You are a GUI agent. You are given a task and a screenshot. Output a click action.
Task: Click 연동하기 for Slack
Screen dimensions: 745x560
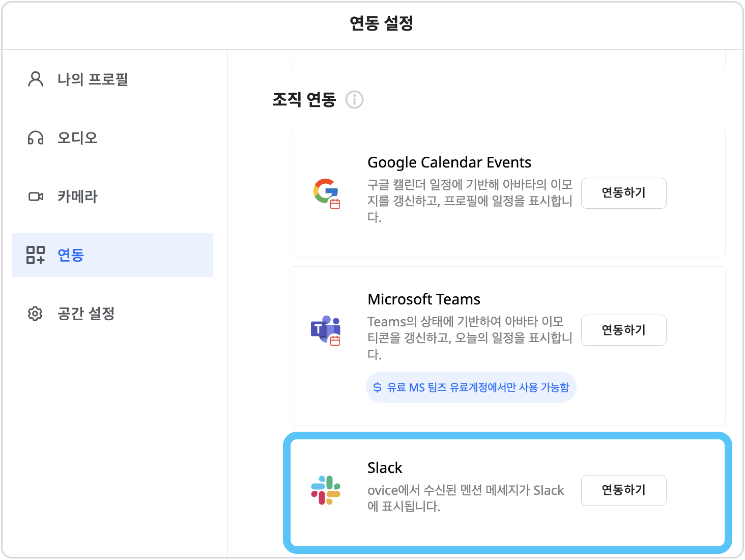623,490
